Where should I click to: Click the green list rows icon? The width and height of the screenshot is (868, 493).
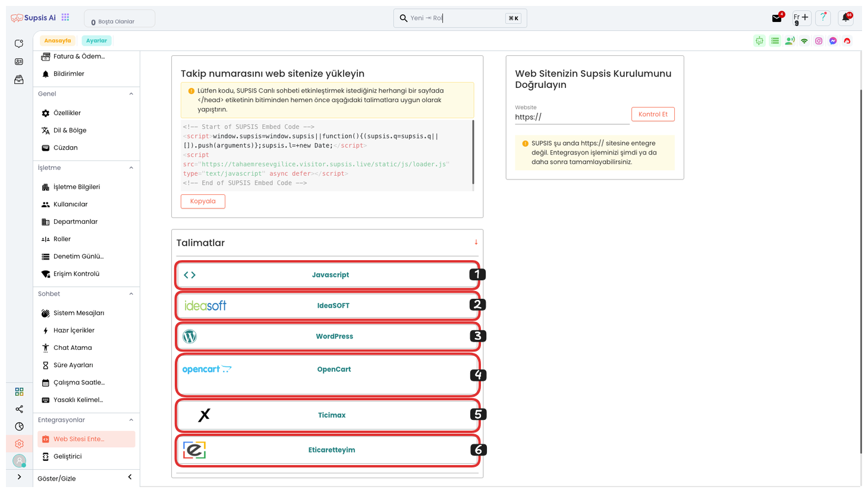[x=775, y=41]
